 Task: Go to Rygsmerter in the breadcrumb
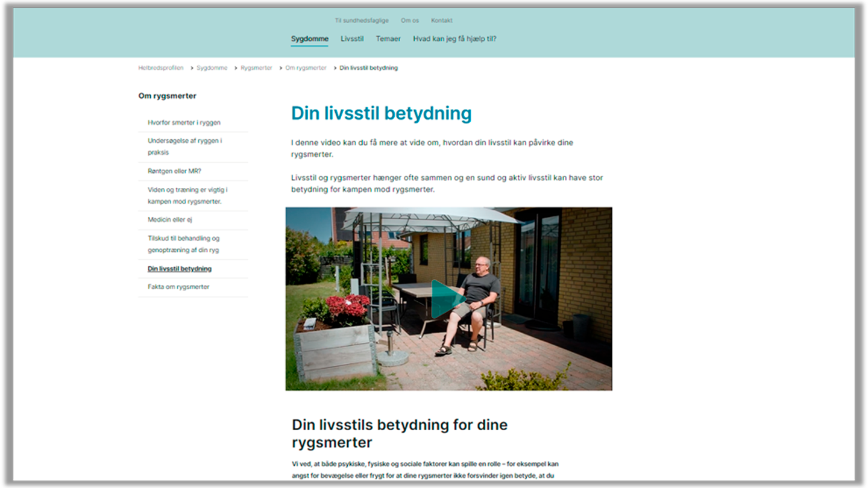256,68
